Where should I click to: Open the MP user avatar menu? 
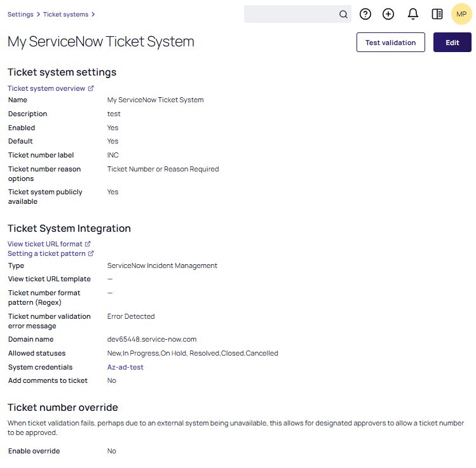click(x=461, y=14)
